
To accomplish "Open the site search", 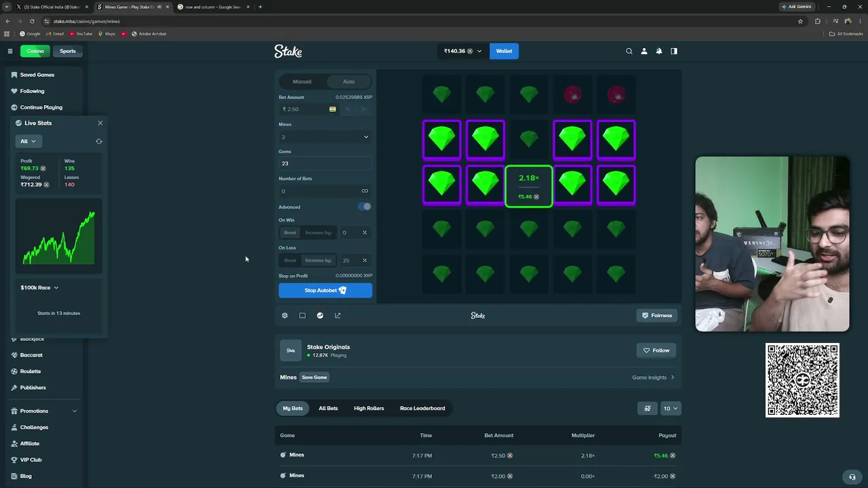I will [x=629, y=51].
